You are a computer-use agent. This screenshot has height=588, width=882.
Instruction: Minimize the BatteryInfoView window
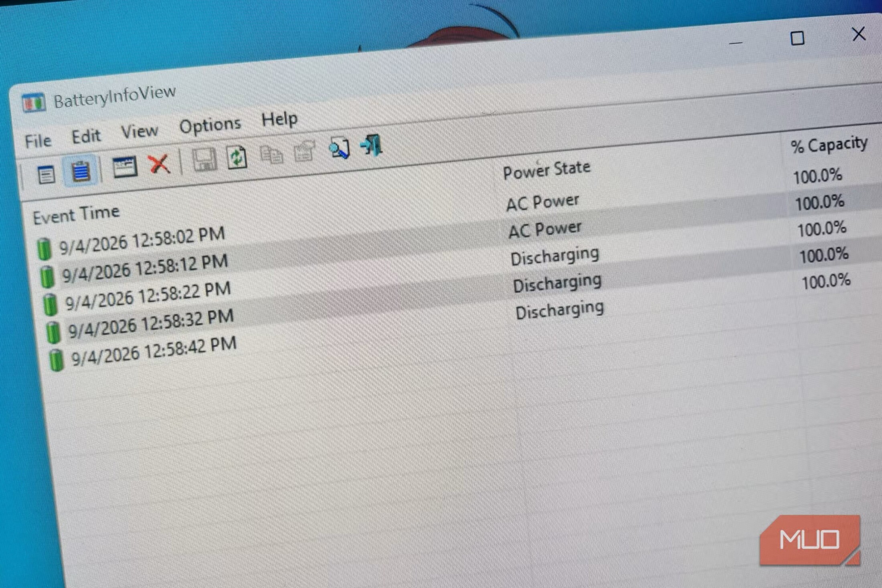click(736, 42)
